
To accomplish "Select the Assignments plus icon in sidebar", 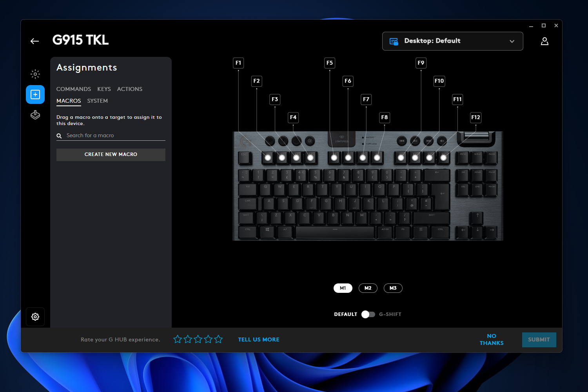I will (35, 94).
